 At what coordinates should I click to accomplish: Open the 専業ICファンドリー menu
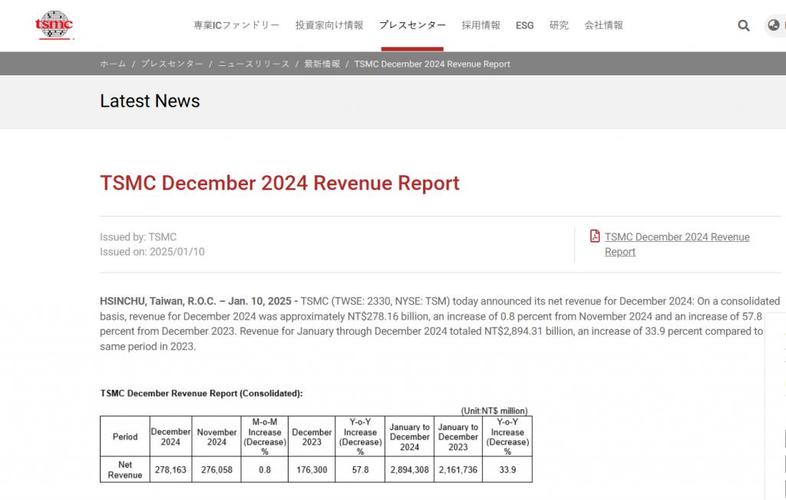[236, 25]
